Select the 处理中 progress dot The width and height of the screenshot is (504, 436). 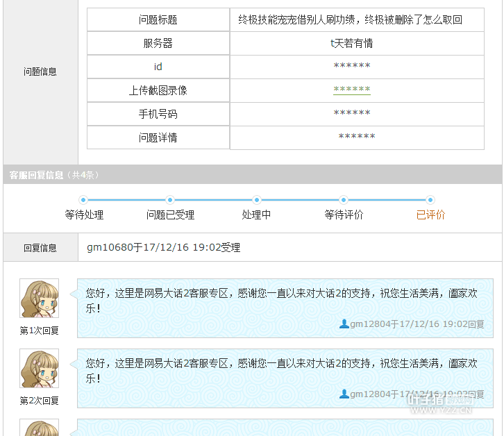point(257,200)
